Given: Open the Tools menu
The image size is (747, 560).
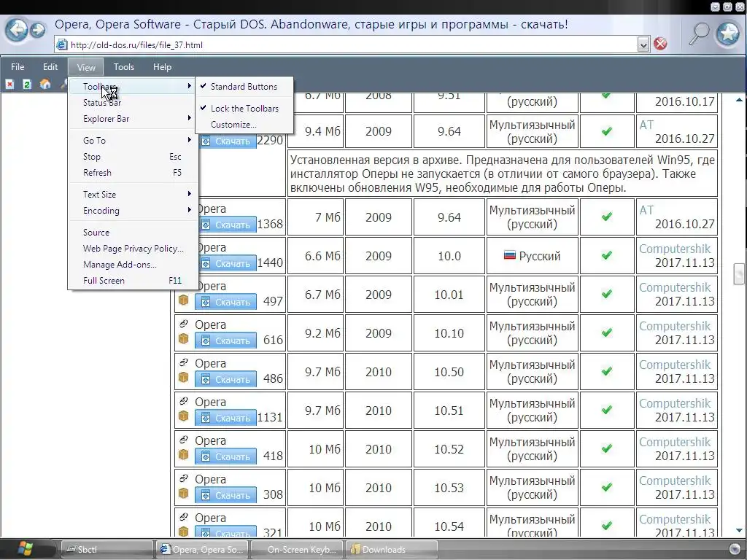Looking at the screenshot, I should click(x=124, y=67).
